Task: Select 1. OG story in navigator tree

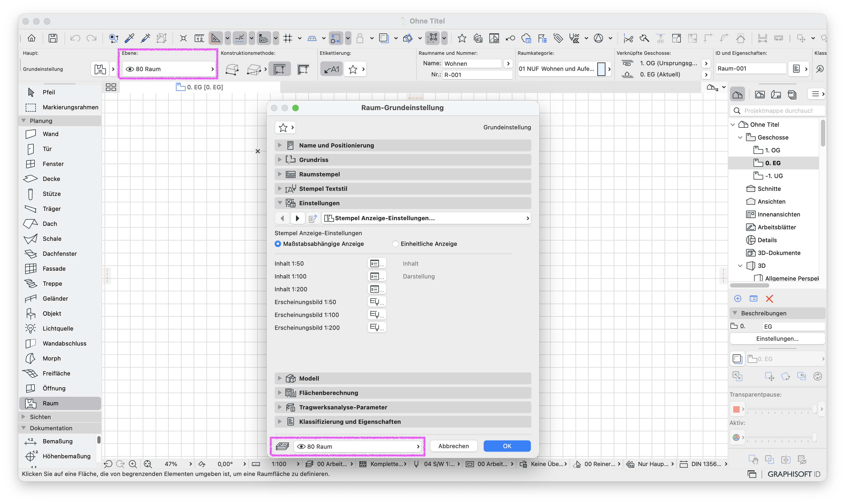Action: pyautogui.click(x=772, y=150)
